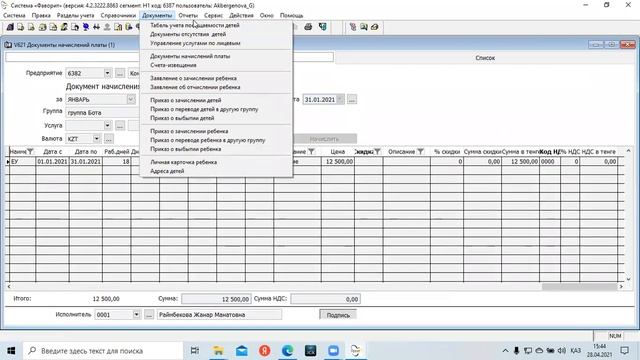Click the dark first icon in the toolbar
Screen dimensions: 640x360
[x=10, y=27]
